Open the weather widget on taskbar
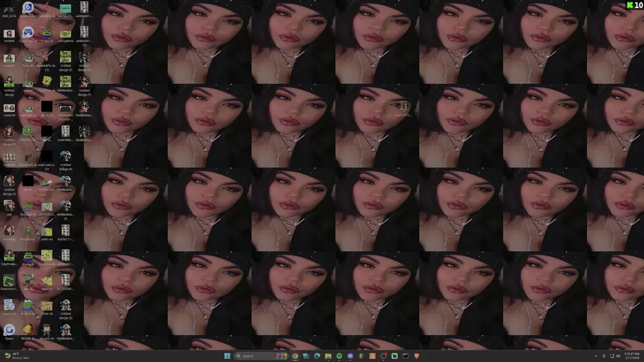 click(16, 356)
